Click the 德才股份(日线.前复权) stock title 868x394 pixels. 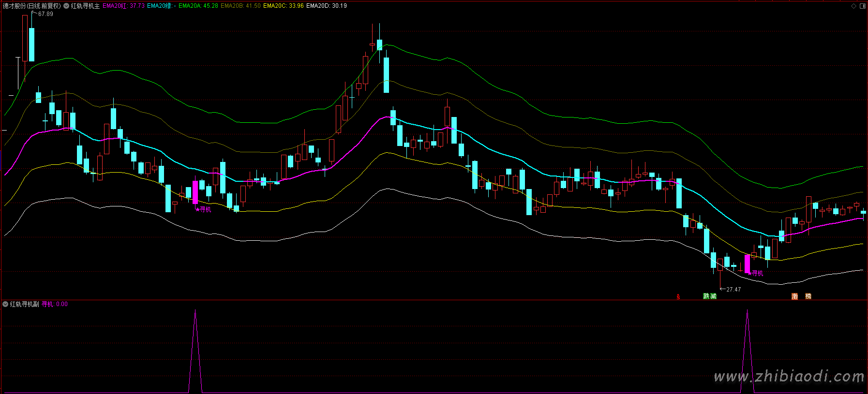(32, 6)
